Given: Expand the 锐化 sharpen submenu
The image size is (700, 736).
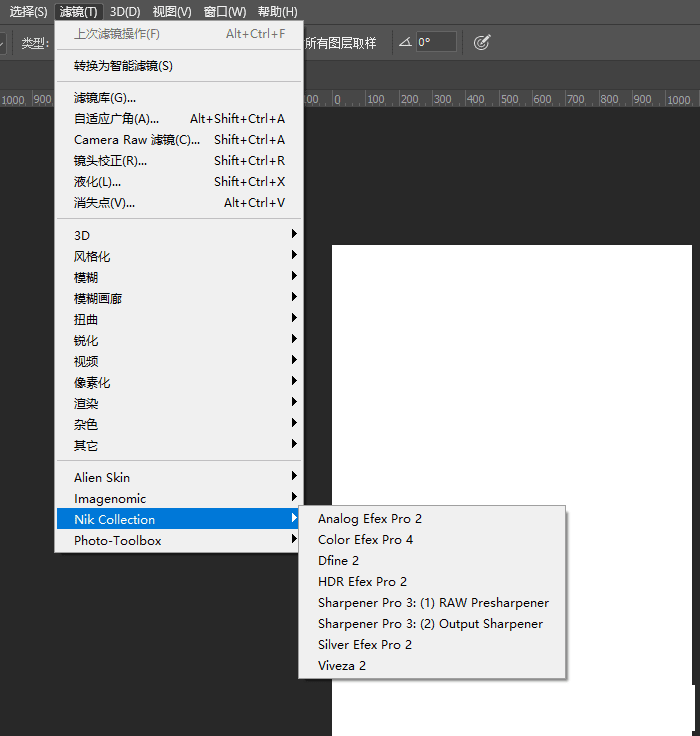Looking at the screenshot, I should click(x=179, y=340).
